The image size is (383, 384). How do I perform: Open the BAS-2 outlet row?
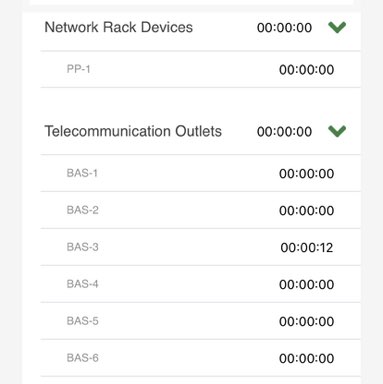click(200, 210)
